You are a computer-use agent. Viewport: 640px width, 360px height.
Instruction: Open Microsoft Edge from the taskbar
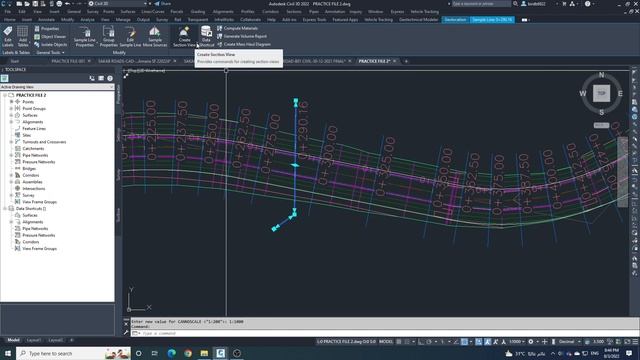pyautogui.click(x=171, y=353)
